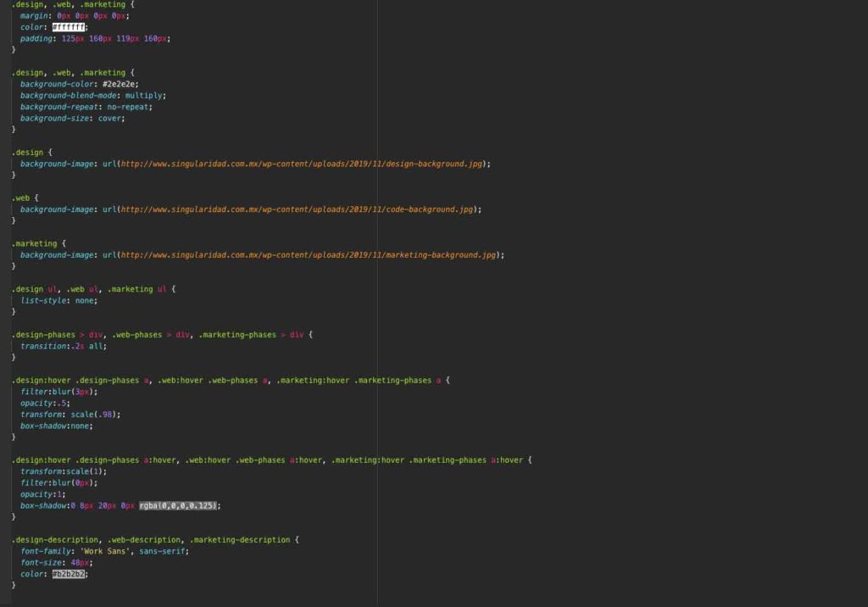Click the rgba(0,0,0,0.125) box-shadow color
Image resolution: width=868 pixels, height=607 pixels.
click(180, 505)
